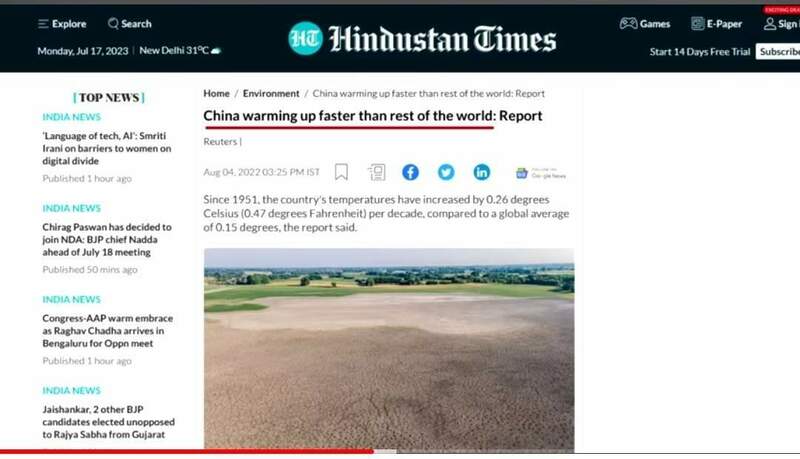Open Chirag Paswan joins NDA story
The width and height of the screenshot is (800, 459).
107,240
